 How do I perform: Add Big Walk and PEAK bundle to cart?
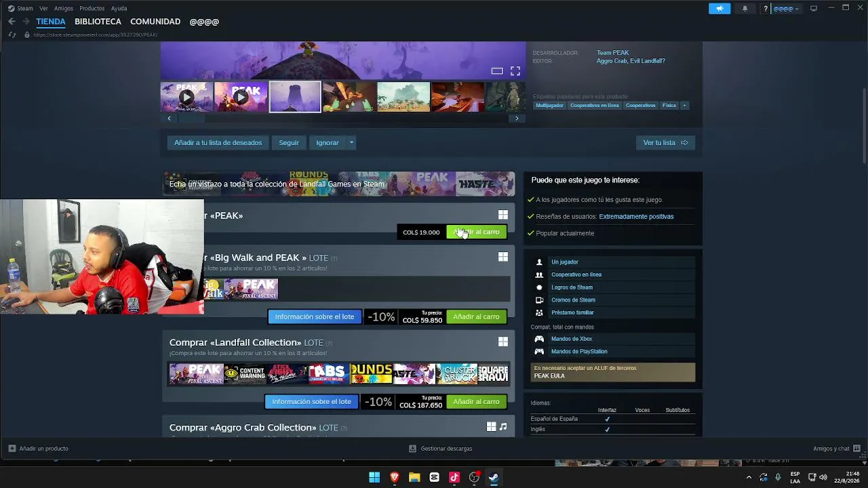(476, 317)
